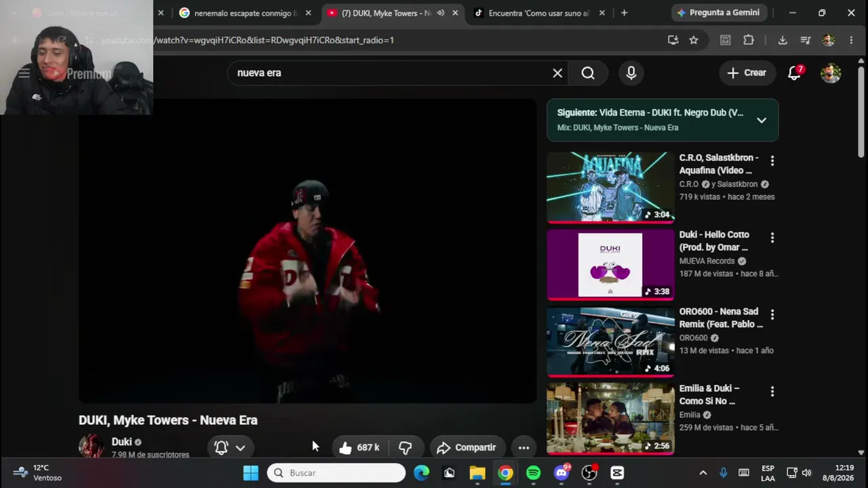Close the 'nenemalo escapate conmigo' tab
Image resolution: width=868 pixels, height=488 pixels.
tap(308, 13)
